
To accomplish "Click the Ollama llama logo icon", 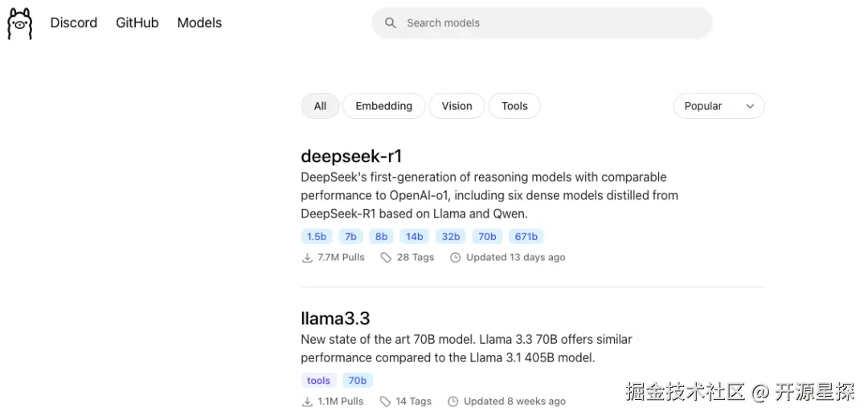I will (x=20, y=23).
